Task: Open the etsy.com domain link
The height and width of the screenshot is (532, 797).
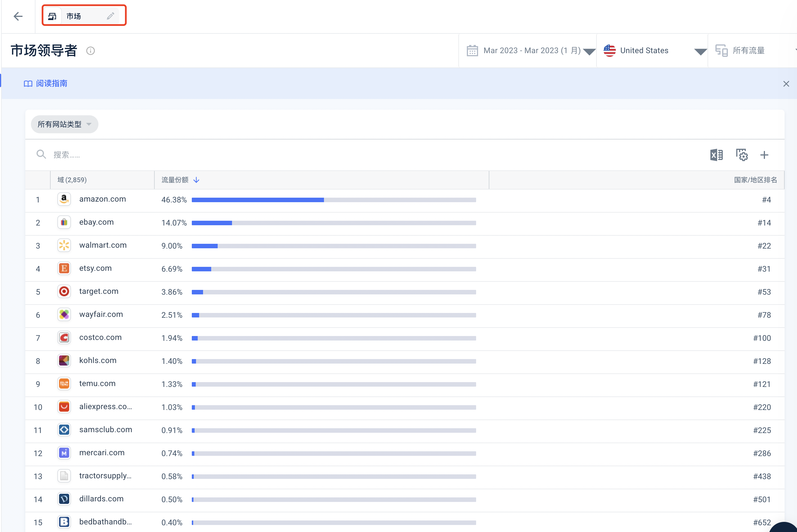Action: tap(95, 268)
